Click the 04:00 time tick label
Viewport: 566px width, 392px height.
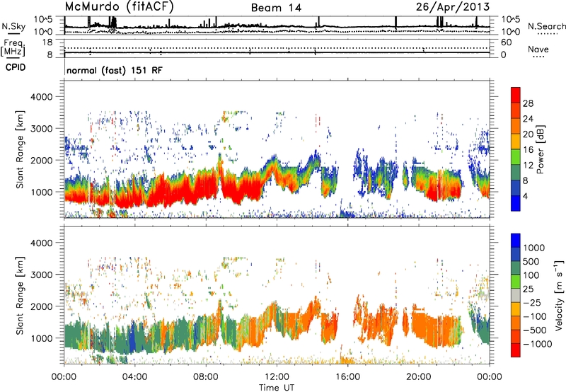134,377
